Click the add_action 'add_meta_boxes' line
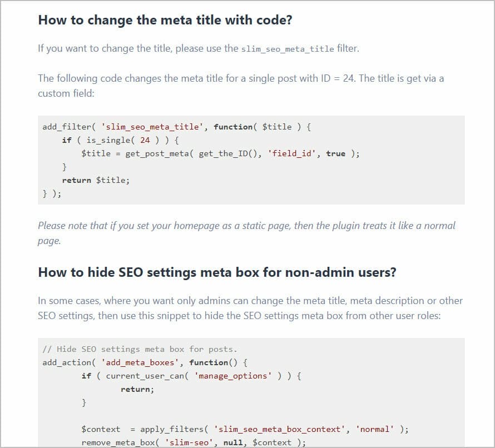The image size is (495, 448). pos(145,362)
